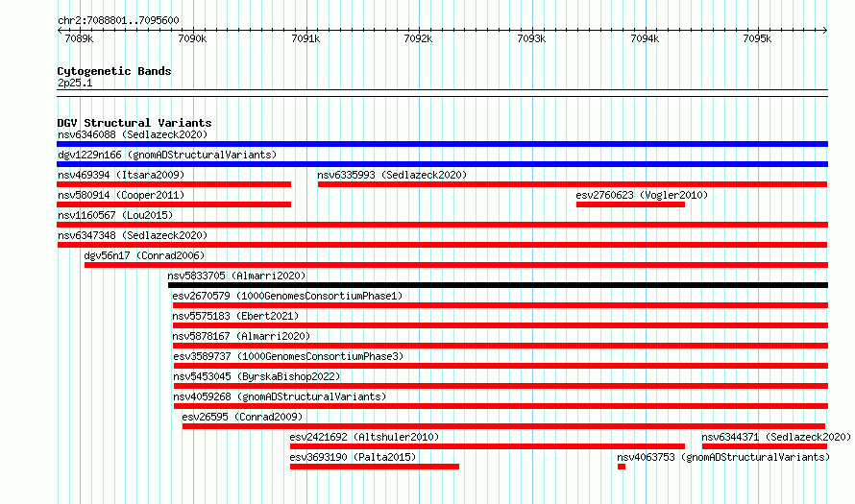Open variant nsv5453045 (ByrskaBishop2022)
The height and width of the screenshot is (504, 855).
tap(256, 376)
